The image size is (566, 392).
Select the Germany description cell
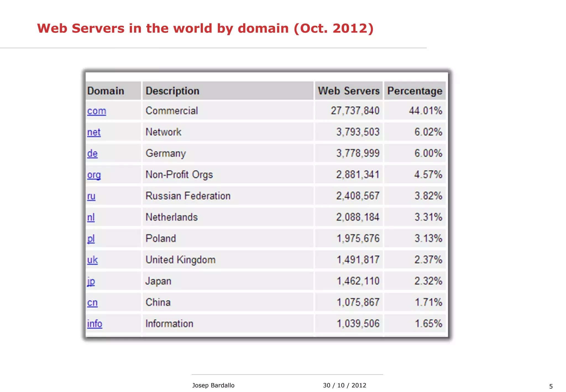coord(228,153)
